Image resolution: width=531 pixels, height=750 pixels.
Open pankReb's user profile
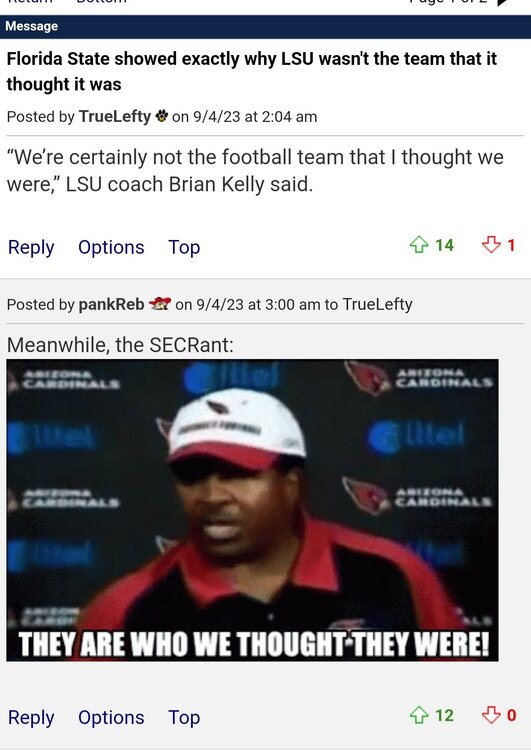pyautogui.click(x=111, y=304)
